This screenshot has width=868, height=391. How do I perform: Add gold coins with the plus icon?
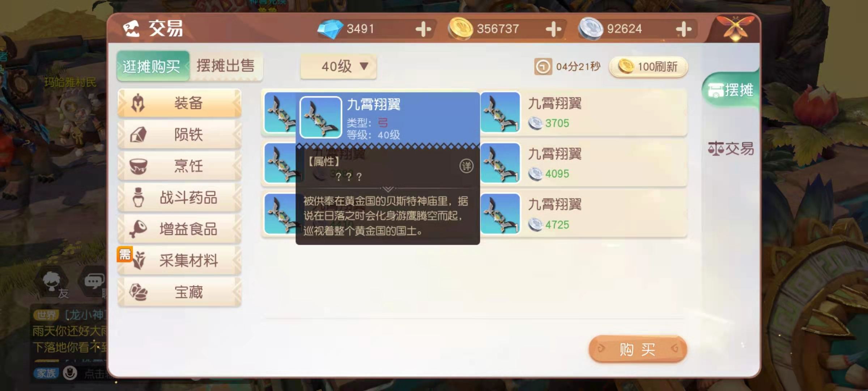tap(553, 29)
